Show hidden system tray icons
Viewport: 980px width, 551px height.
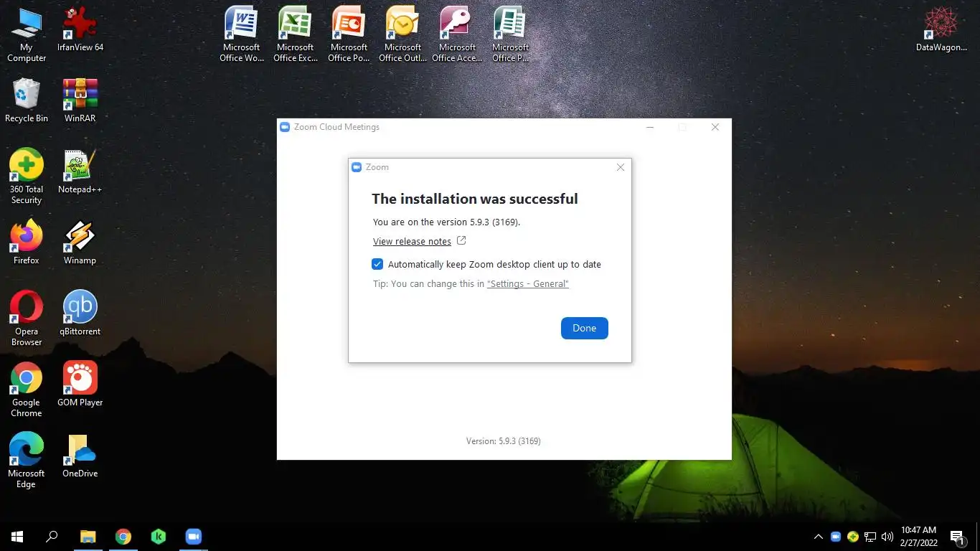[x=818, y=537]
